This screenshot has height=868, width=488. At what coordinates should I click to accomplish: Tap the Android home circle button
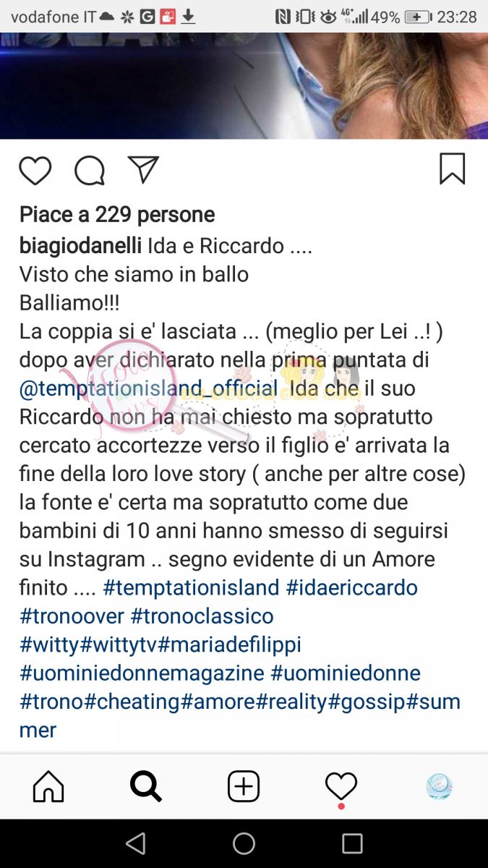pyautogui.click(x=244, y=843)
